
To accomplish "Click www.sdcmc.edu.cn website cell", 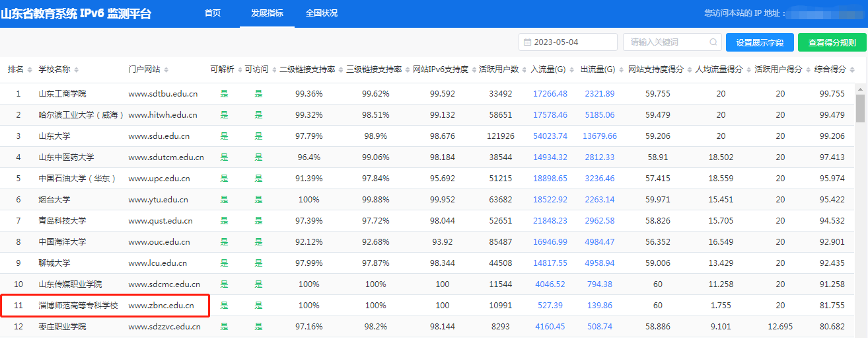I will pos(164,284).
